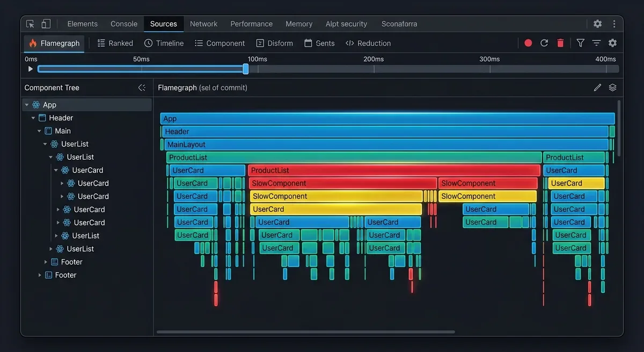The width and height of the screenshot is (644, 352).
Task: Click the vertical scrollbar right of the flamegraph
Action: point(619,128)
